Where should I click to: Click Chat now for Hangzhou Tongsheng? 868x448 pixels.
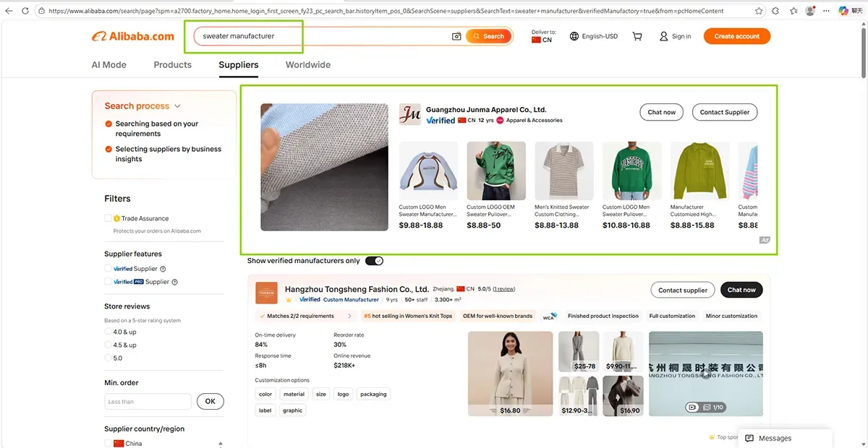tap(741, 290)
